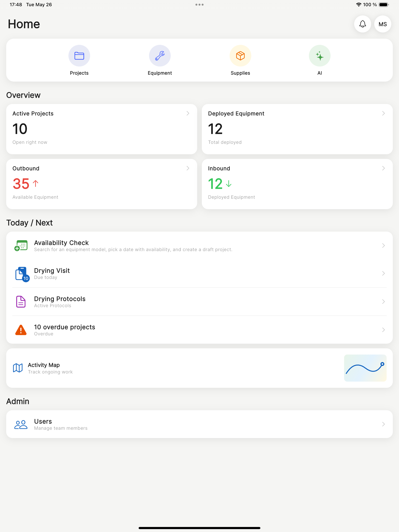
Task: Open the MS profile avatar
Action: coord(382,24)
